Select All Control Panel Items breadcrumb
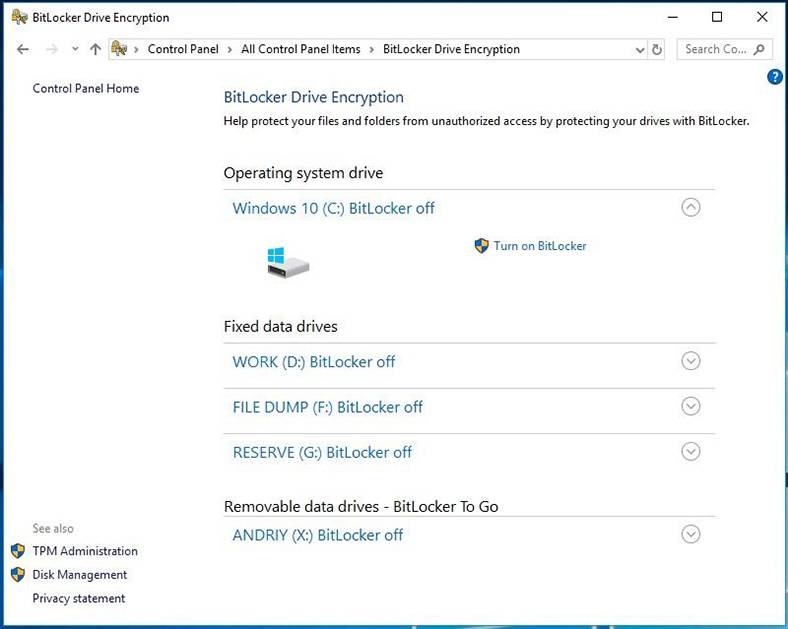The width and height of the screenshot is (788, 629). 301,49
